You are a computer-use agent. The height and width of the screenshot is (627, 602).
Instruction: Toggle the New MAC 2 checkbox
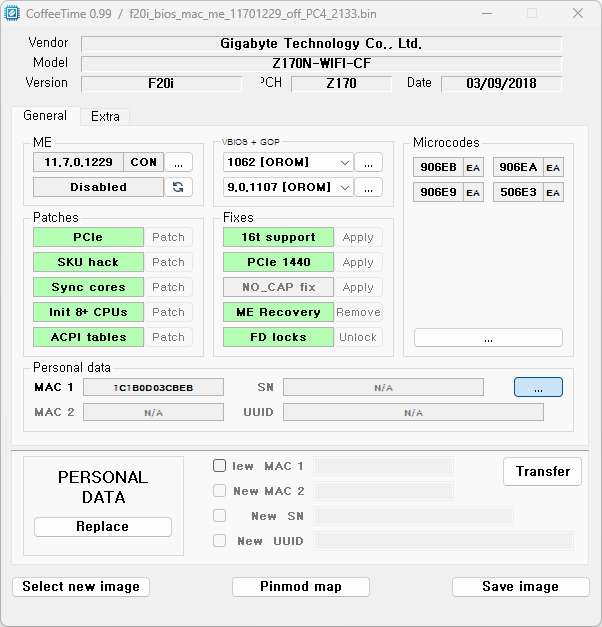click(219, 491)
